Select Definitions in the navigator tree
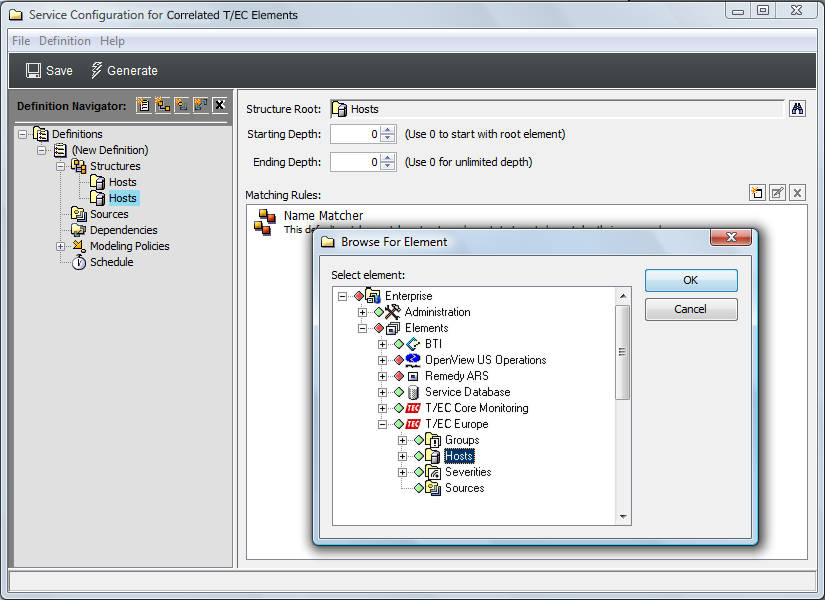This screenshot has width=825, height=600. click(77, 134)
